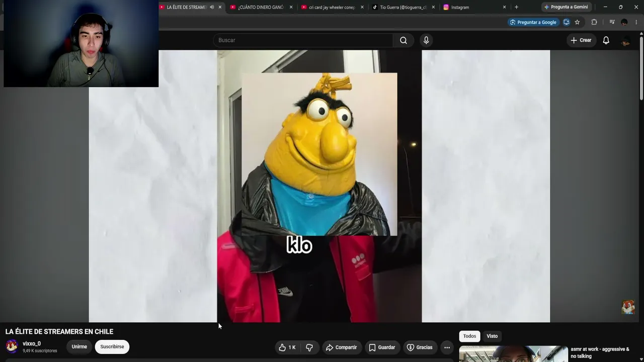Click the Unirme button
Screen dimensions: 644x362
pos(79,347)
